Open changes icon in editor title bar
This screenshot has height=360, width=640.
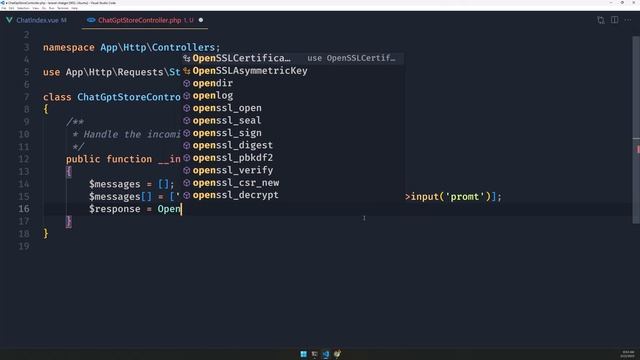tap(600, 20)
